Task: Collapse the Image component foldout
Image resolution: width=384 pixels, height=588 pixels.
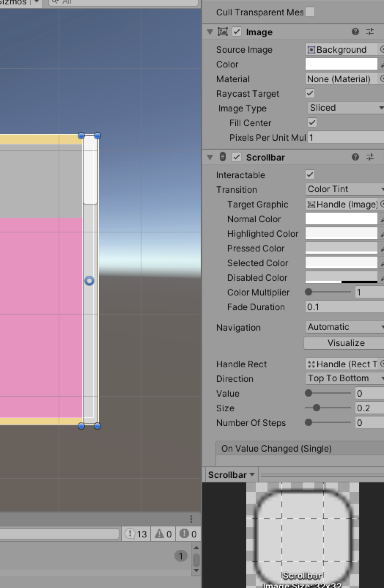Action: point(210,32)
